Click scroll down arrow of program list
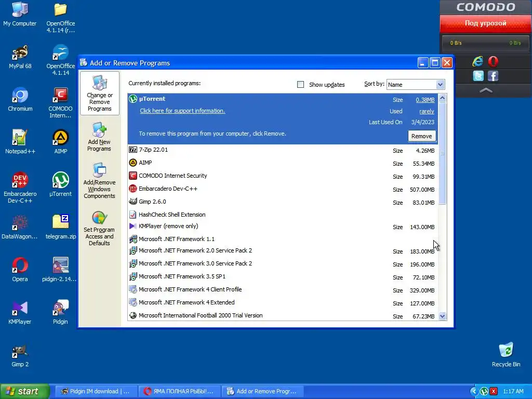 click(442, 316)
